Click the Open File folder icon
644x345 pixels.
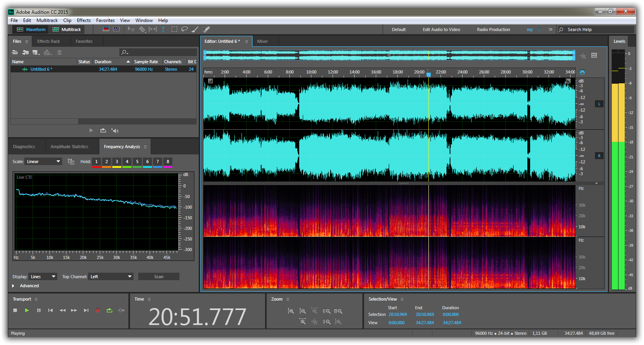coord(15,52)
